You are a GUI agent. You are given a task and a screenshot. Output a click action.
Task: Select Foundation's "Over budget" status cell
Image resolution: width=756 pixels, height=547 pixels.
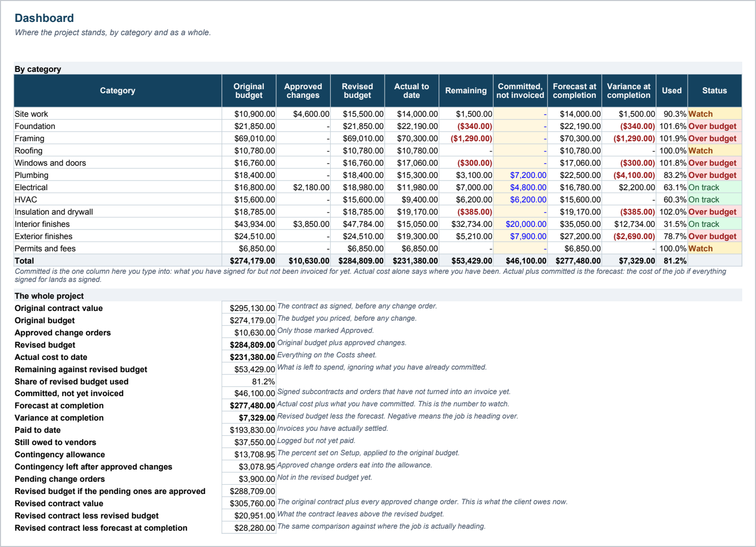pyautogui.click(x=714, y=126)
